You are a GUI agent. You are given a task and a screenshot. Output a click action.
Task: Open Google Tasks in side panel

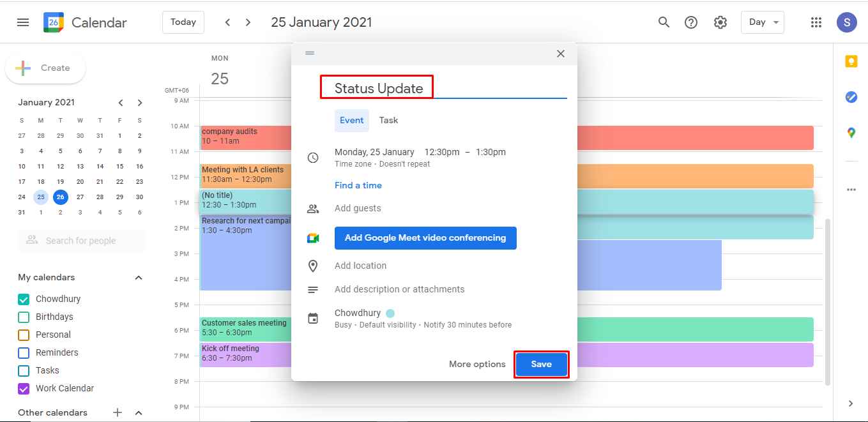(851, 97)
